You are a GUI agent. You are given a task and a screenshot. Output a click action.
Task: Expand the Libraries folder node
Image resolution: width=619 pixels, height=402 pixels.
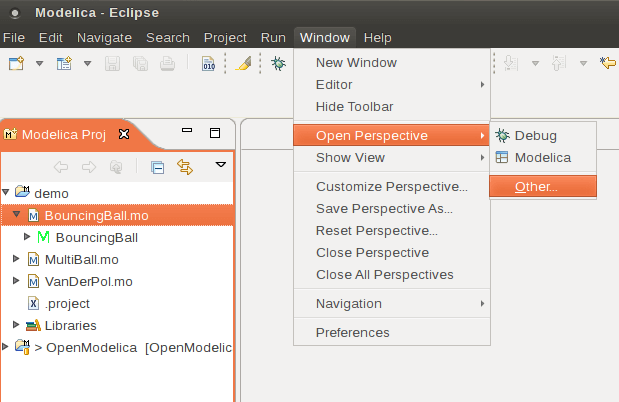click(17, 324)
